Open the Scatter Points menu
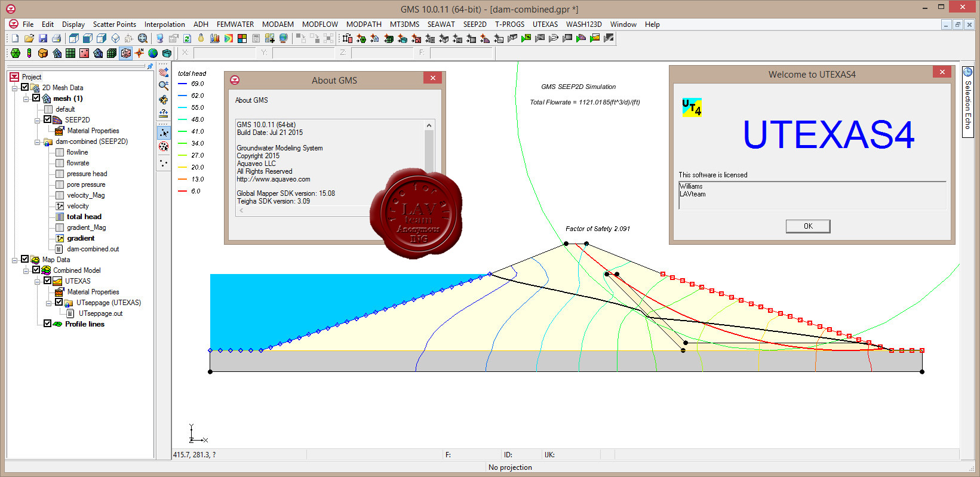Image resolution: width=980 pixels, height=477 pixels. (115, 24)
